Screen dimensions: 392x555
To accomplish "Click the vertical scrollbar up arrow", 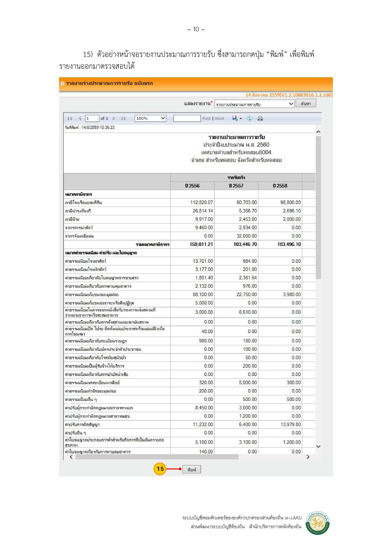I will (x=318, y=132).
